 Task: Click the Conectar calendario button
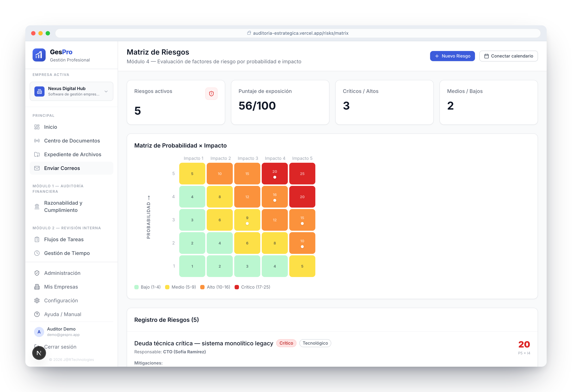pyautogui.click(x=508, y=56)
